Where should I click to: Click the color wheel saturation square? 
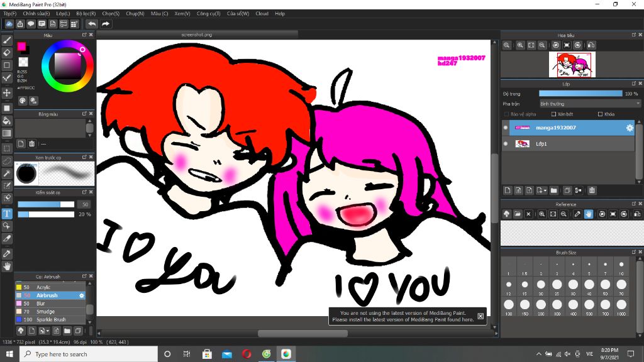coord(67,65)
